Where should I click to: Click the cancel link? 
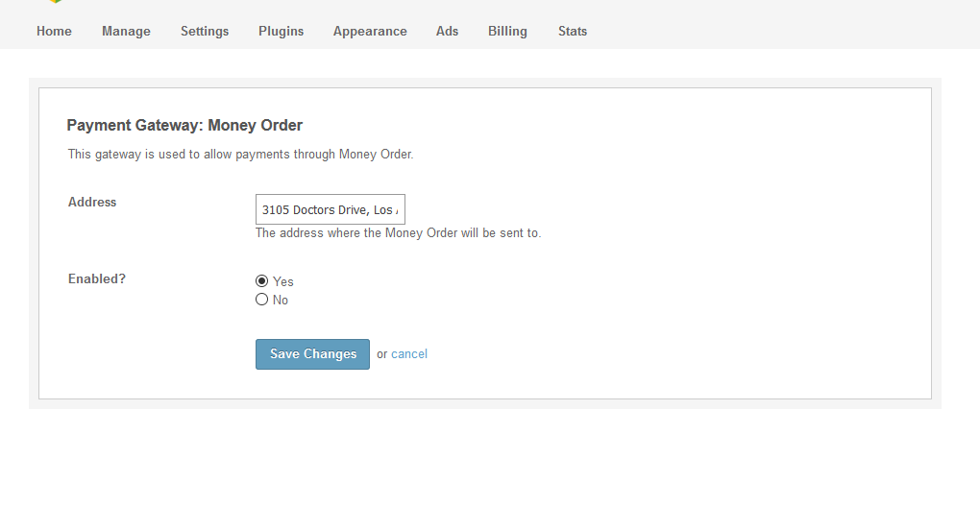[x=409, y=354]
